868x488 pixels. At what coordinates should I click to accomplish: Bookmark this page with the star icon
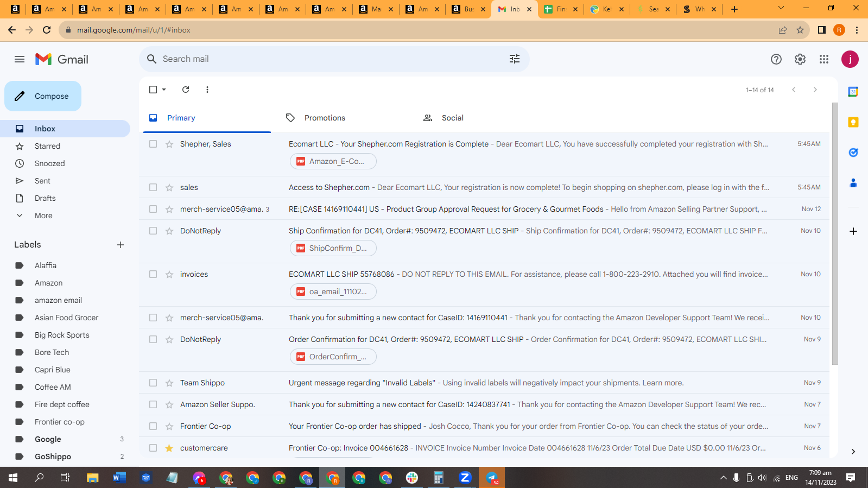[800, 30]
